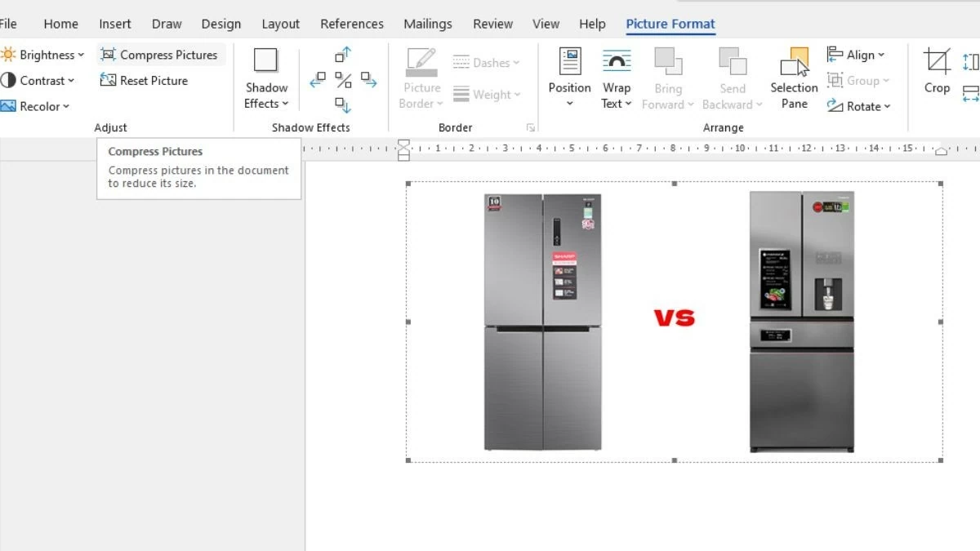Toggle shadow on or off with center icon

(341, 79)
